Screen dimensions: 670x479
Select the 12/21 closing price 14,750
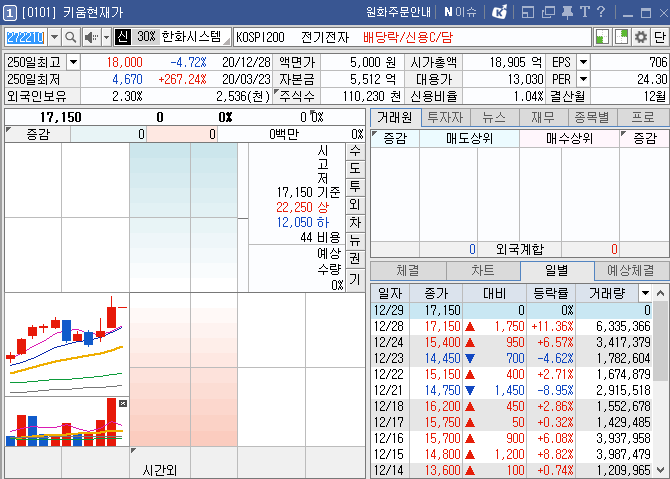click(x=442, y=391)
